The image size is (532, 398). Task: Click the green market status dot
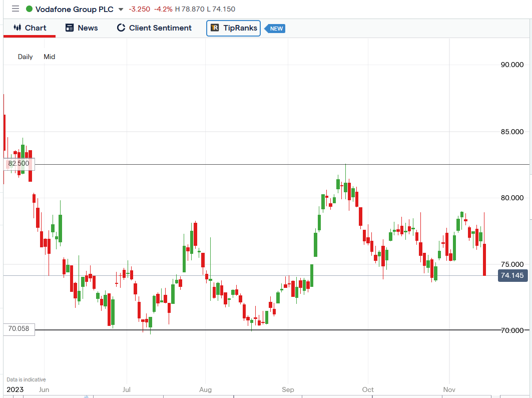point(29,9)
